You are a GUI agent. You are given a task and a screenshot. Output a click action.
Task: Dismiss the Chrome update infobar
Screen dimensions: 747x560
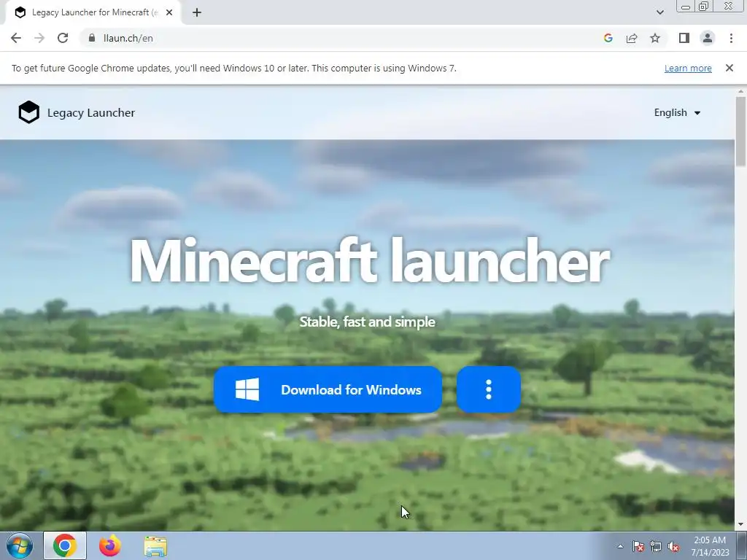point(729,68)
